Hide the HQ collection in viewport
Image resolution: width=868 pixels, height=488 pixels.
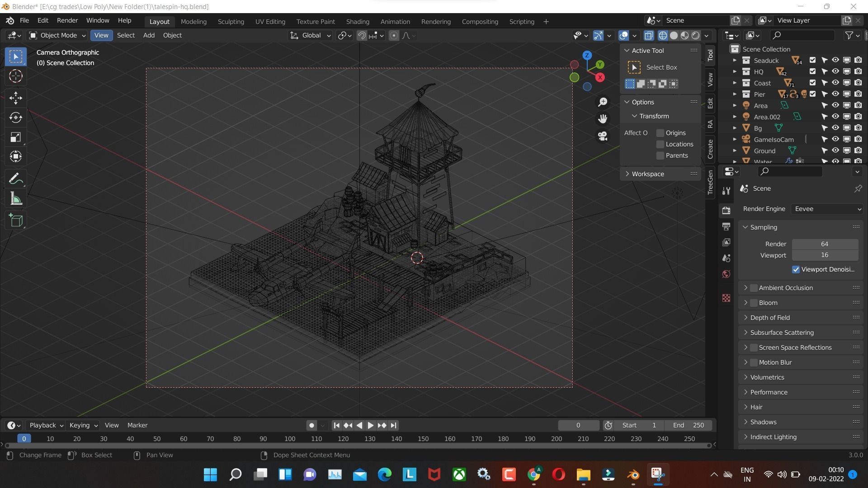[x=835, y=71]
